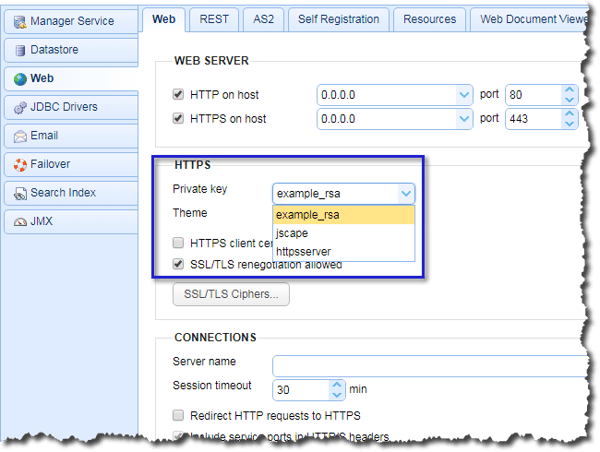Enable Redirect HTTP requests to HTTPS
600x452 pixels.
point(178,415)
